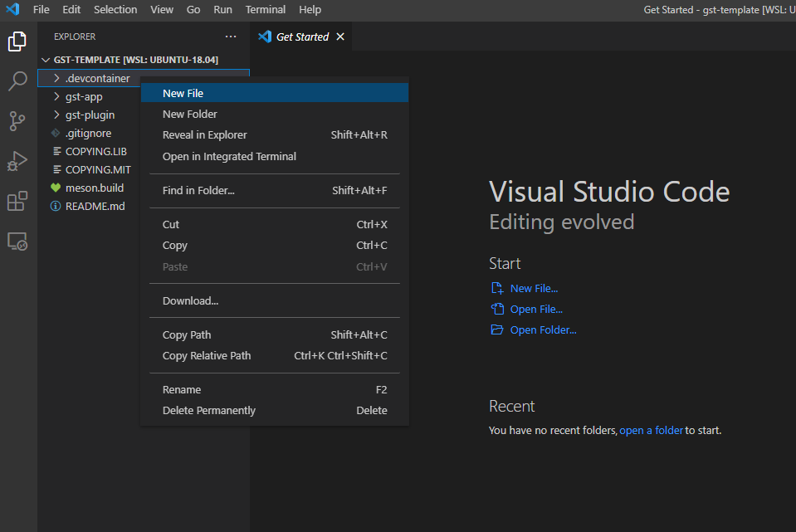Click the 'open a folder' link
The image size is (796, 532).
pyautogui.click(x=651, y=431)
